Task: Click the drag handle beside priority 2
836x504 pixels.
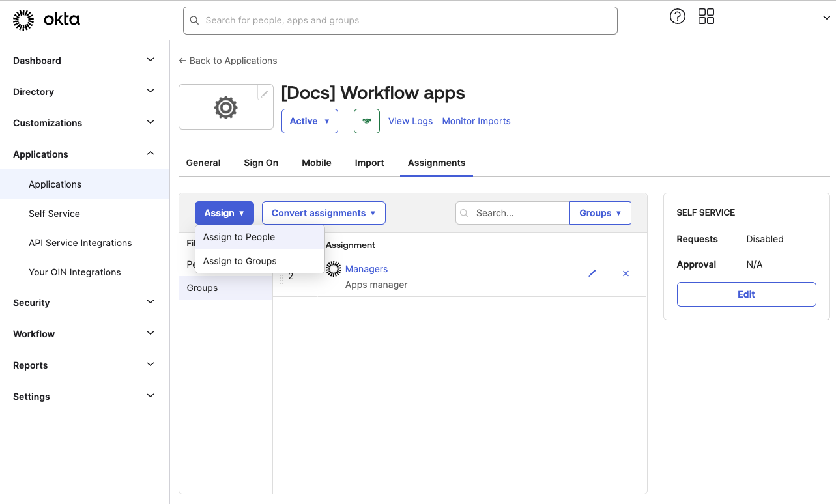Action: tap(281, 279)
